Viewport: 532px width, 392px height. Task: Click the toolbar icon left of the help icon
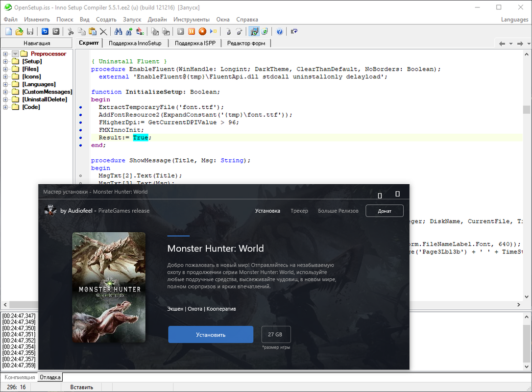[265, 31]
